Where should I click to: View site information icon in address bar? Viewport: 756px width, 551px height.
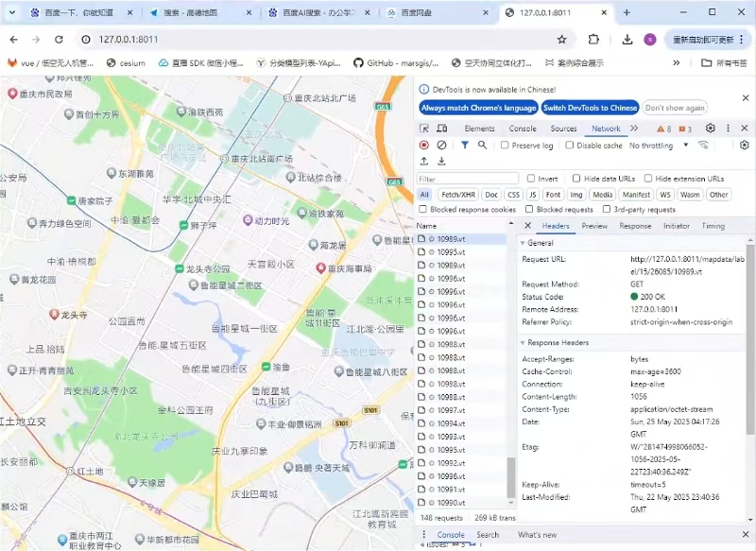(86, 40)
